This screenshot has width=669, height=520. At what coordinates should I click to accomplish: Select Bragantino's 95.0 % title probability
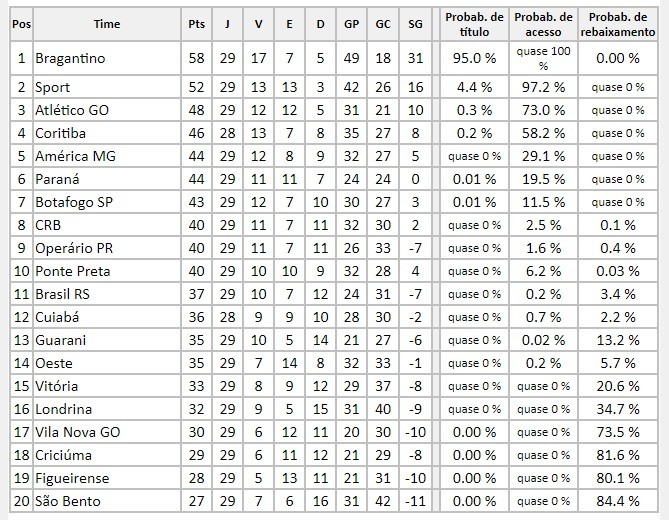(x=474, y=58)
